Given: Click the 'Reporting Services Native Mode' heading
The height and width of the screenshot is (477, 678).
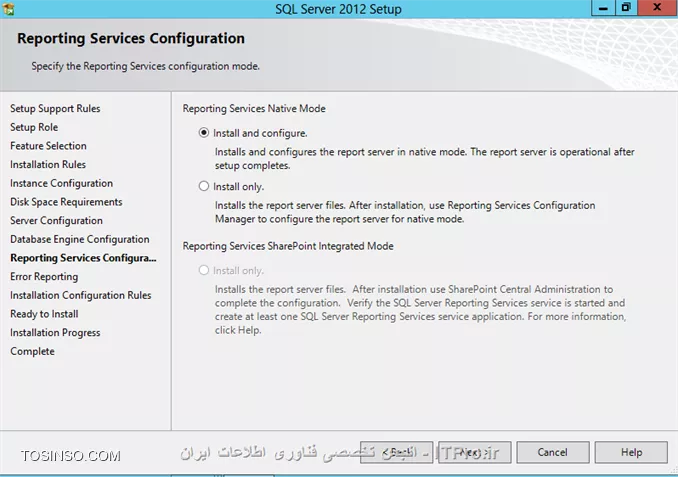Looking at the screenshot, I should point(254,109).
